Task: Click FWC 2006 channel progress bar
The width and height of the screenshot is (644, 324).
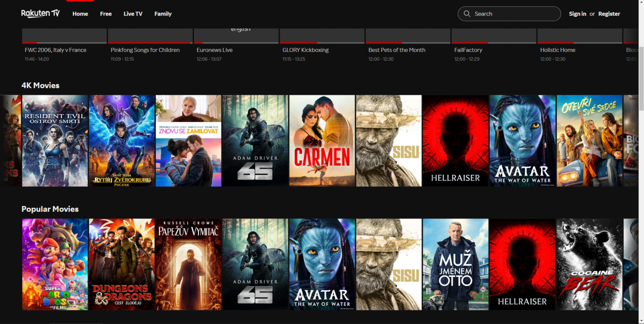Action: click(x=64, y=43)
